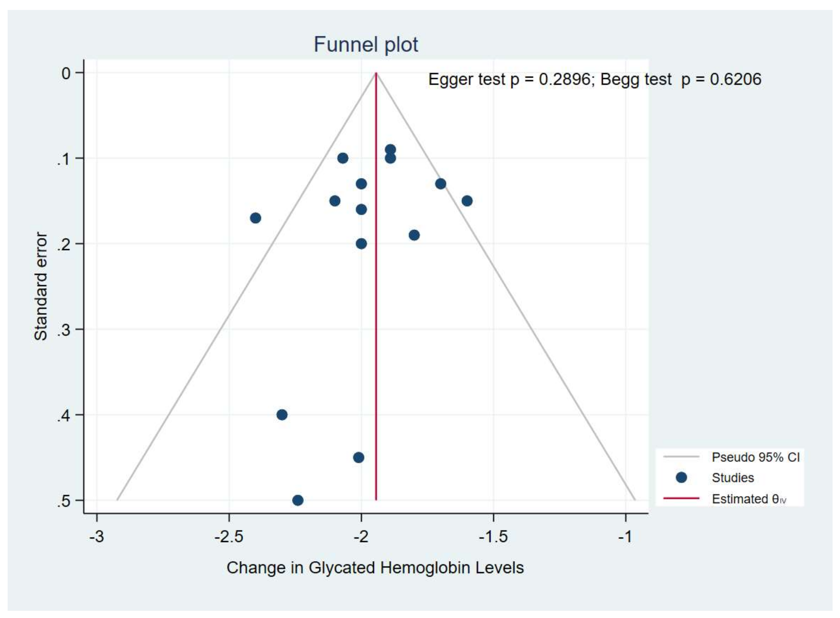This screenshot has height=618, width=840.
Task: Click the Change in Glycated Hemoglobin Levels label
Action: click(375, 568)
